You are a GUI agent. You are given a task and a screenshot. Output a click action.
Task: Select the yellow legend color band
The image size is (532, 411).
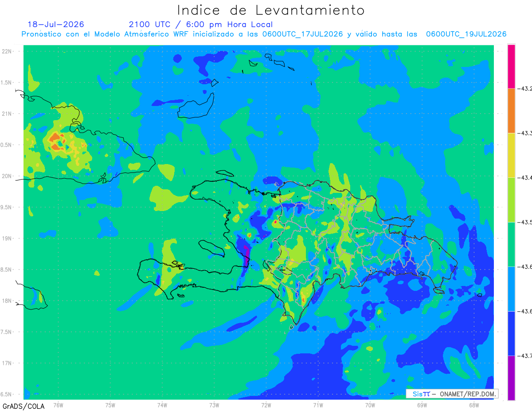[x=511, y=155]
